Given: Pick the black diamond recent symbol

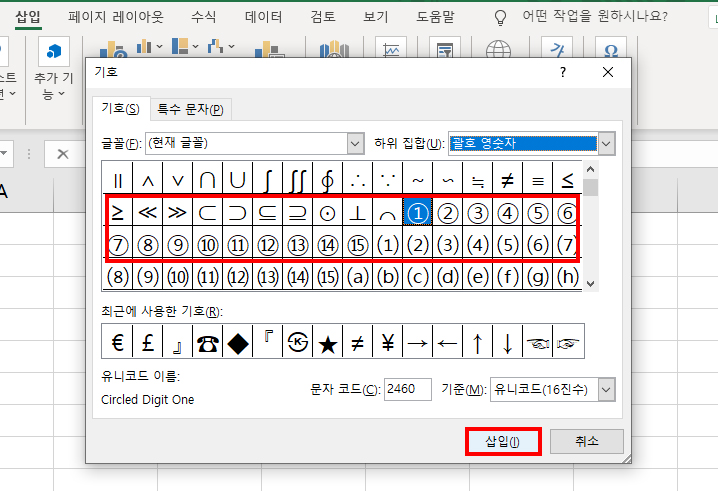Looking at the screenshot, I should click(x=238, y=342).
